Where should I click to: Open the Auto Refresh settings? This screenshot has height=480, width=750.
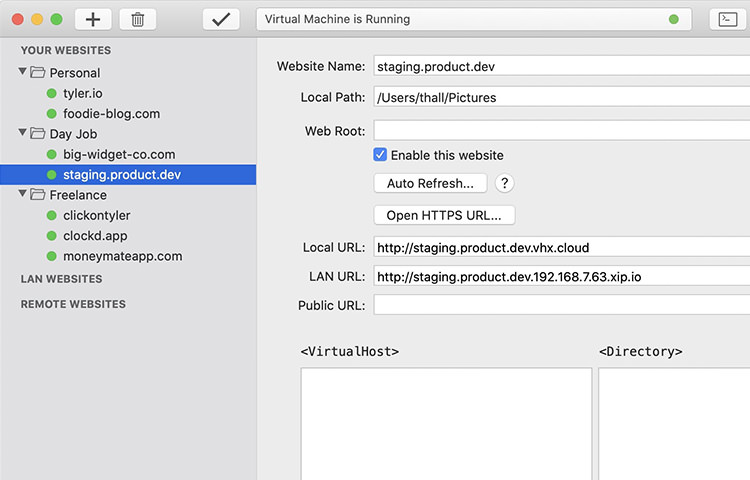tap(430, 183)
